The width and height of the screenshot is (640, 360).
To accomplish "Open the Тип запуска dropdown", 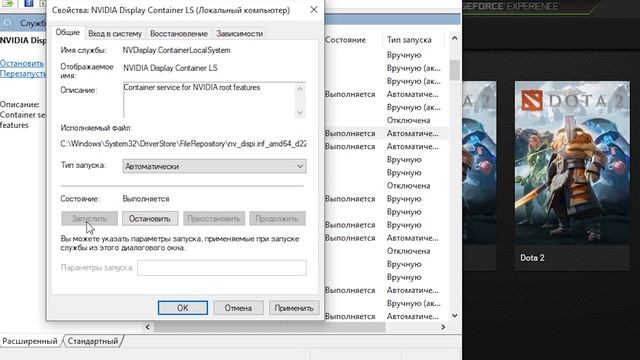I will [x=214, y=166].
